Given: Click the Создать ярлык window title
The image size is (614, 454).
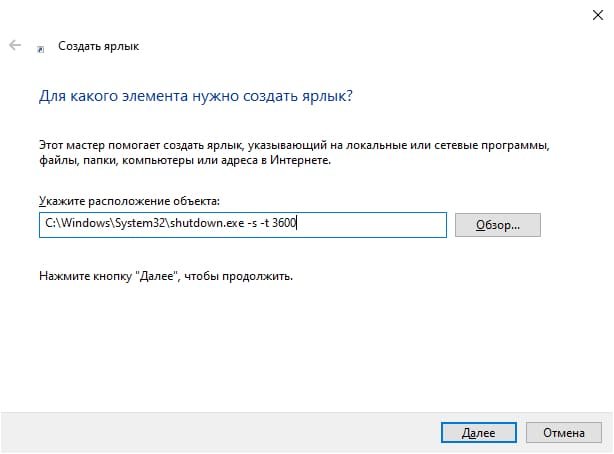Looking at the screenshot, I should coord(98,46).
